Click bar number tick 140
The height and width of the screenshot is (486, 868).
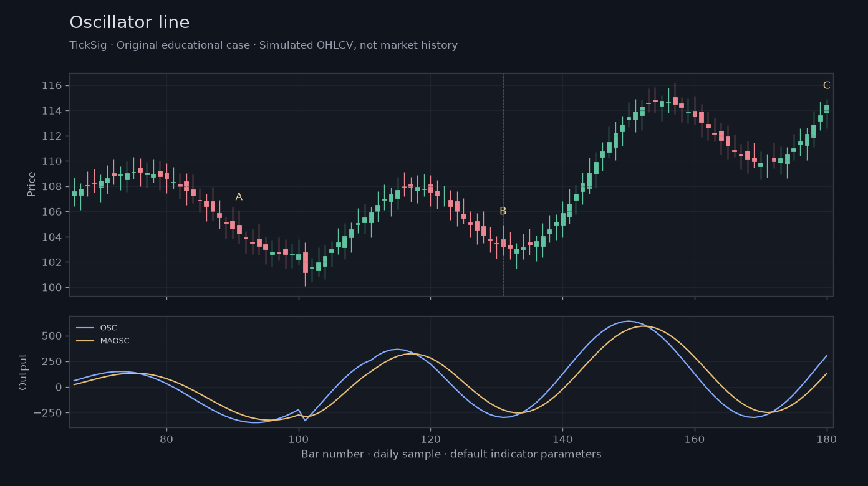562,439
